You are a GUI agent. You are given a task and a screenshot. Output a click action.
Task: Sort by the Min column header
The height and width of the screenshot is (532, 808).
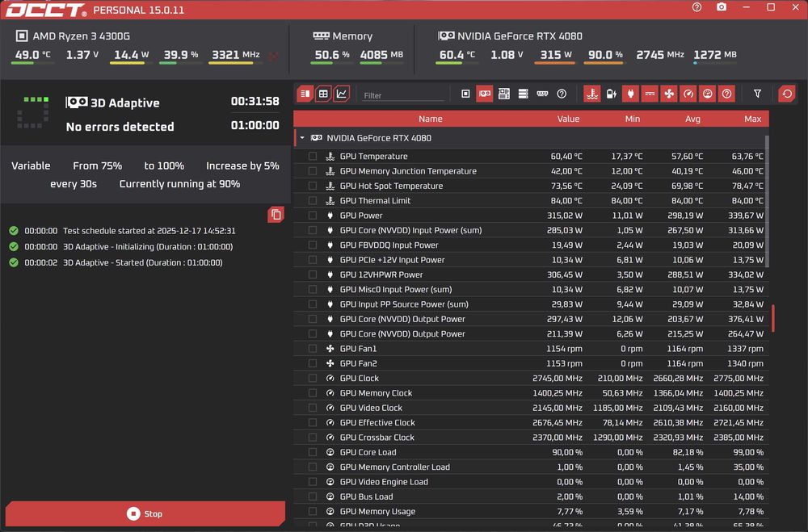pos(633,119)
